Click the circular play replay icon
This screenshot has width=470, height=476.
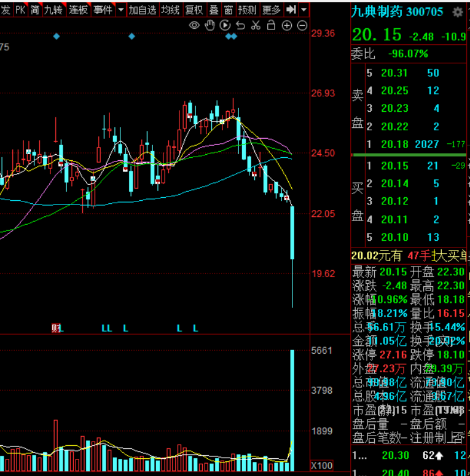[225, 25]
